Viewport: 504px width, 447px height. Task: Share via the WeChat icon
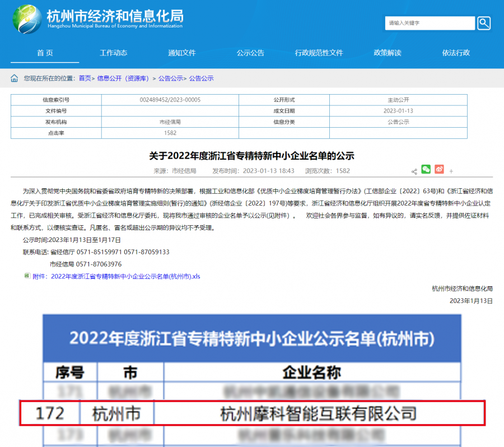pyautogui.click(x=426, y=169)
